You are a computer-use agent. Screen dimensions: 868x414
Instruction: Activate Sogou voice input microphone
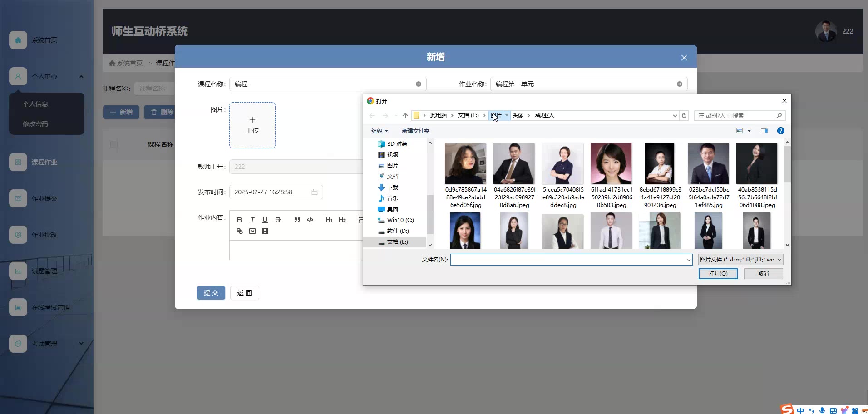[x=822, y=410]
